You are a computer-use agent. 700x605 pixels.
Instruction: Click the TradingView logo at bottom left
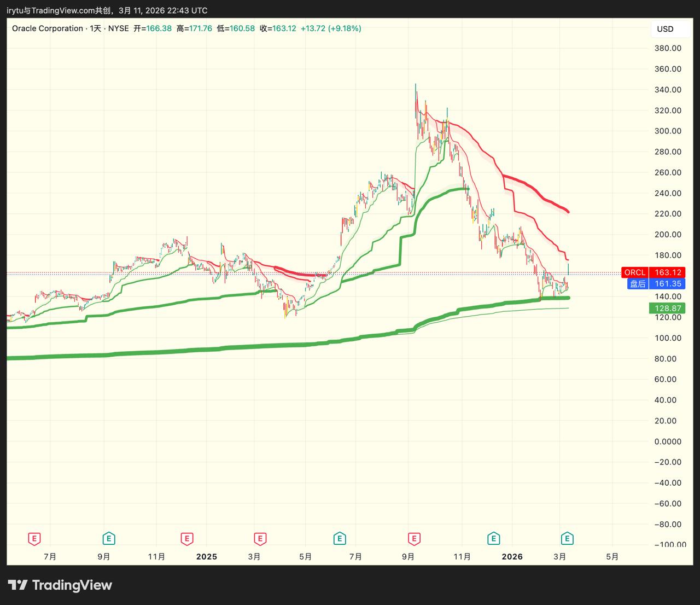click(60, 585)
